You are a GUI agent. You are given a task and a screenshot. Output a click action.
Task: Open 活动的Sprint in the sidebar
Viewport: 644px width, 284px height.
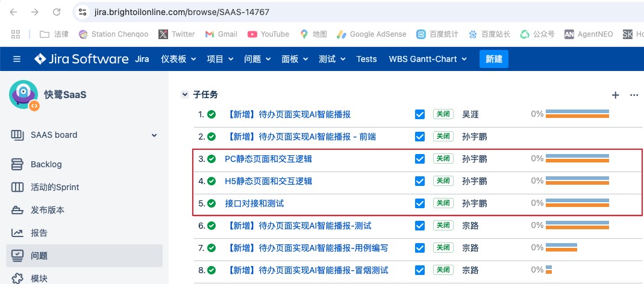click(x=55, y=187)
